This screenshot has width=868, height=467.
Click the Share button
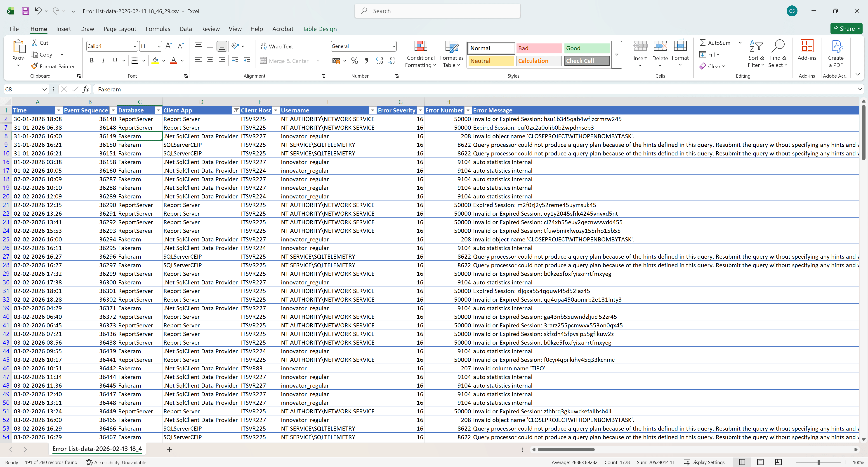click(x=844, y=29)
